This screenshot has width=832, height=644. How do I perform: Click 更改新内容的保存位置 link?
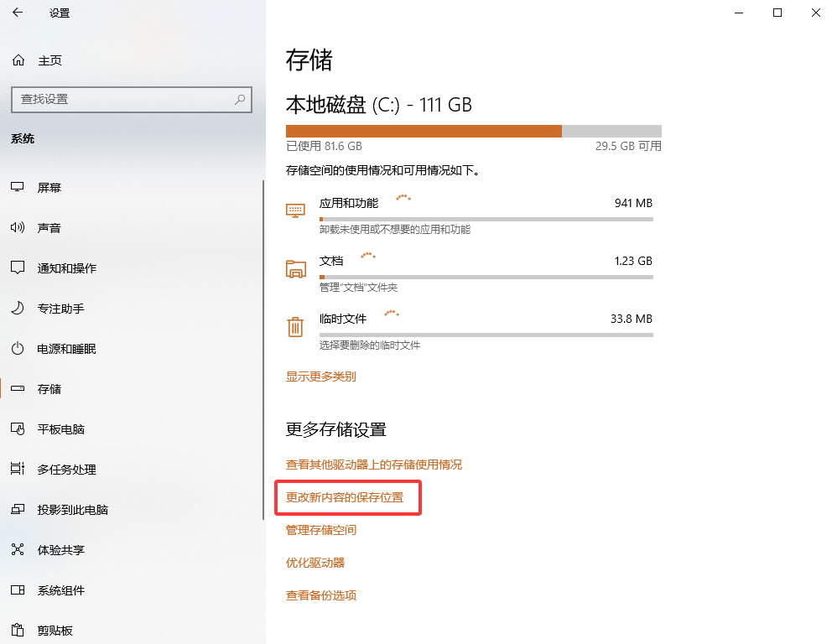345,497
